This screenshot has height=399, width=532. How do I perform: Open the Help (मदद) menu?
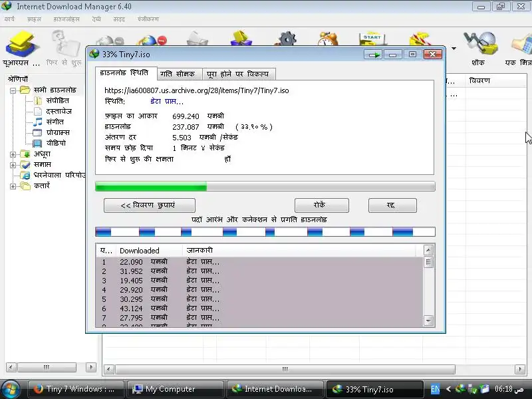coord(119,19)
